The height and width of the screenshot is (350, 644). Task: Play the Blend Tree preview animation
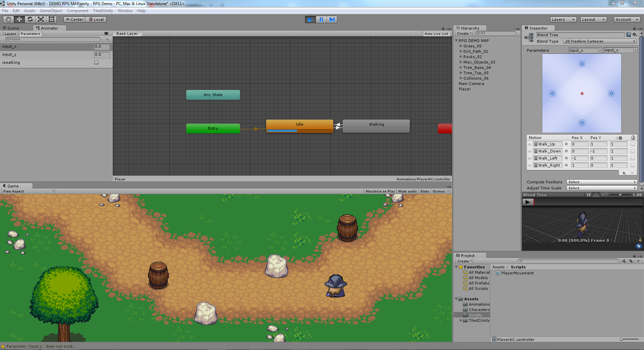528,202
